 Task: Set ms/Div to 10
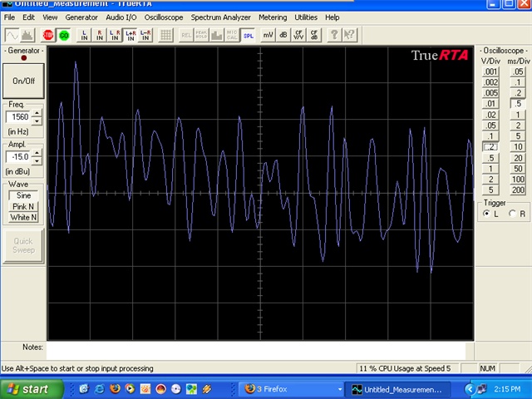point(518,147)
